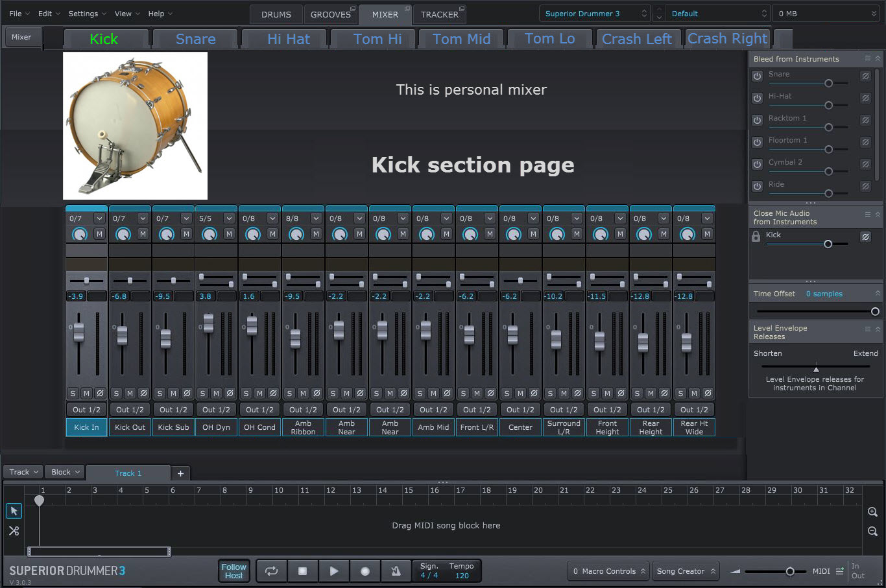
Task: Click the Kick In channel volume fader
Action: [78, 331]
